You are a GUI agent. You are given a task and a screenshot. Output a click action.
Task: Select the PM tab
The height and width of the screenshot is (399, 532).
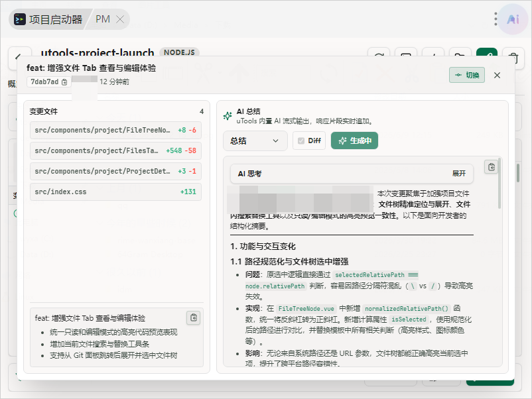(103, 19)
